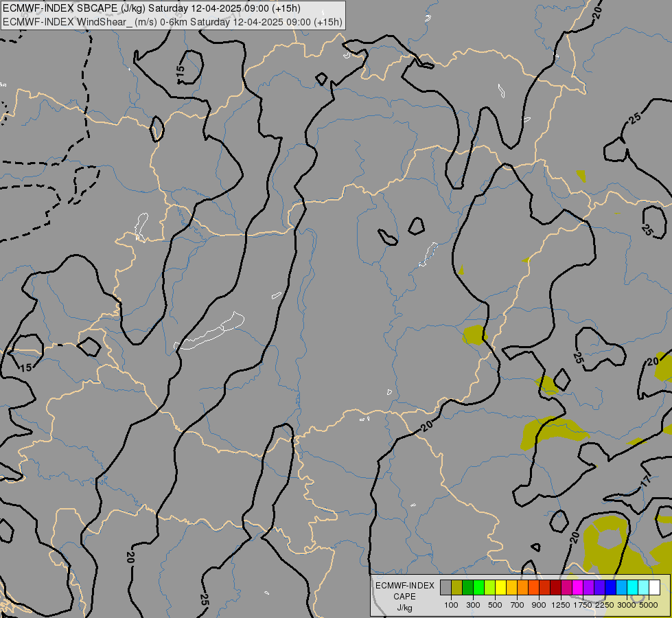Select the indigo swatch left of the 2250 tick
The image size is (672, 618).
pos(599,588)
